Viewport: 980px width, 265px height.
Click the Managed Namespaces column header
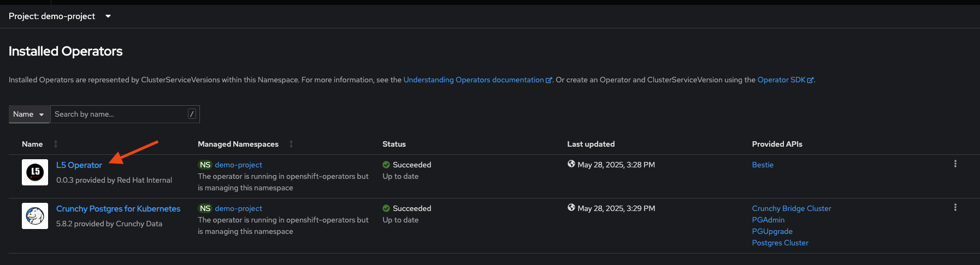click(238, 144)
